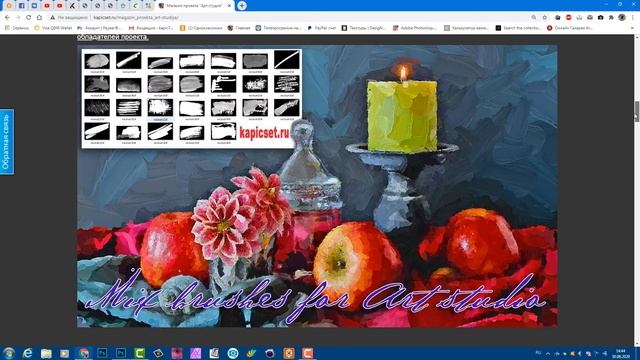Open the Сервисы apps bookmark
640x360 pixels.
[x=17, y=28]
